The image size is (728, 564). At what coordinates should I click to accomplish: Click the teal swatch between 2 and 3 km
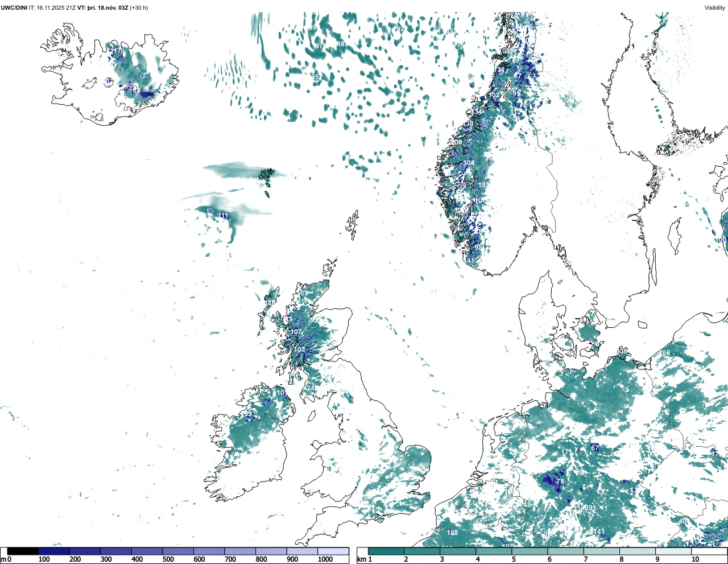click(422, 551)
